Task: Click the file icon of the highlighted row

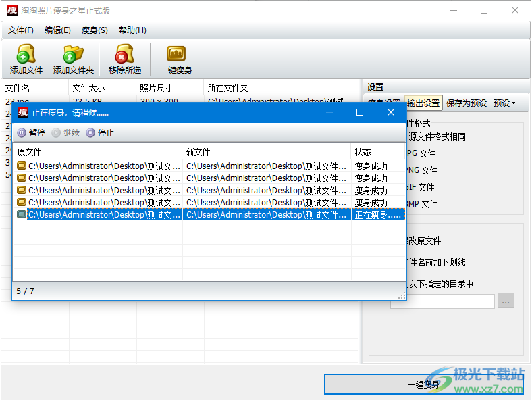Action: 22,214
